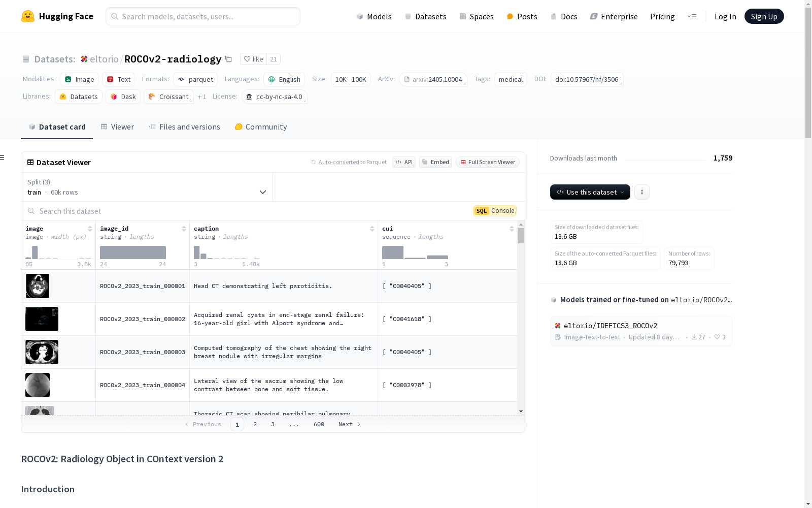Open the navigation overflow menu icon
812x508 pixels.
coord(692,16)
